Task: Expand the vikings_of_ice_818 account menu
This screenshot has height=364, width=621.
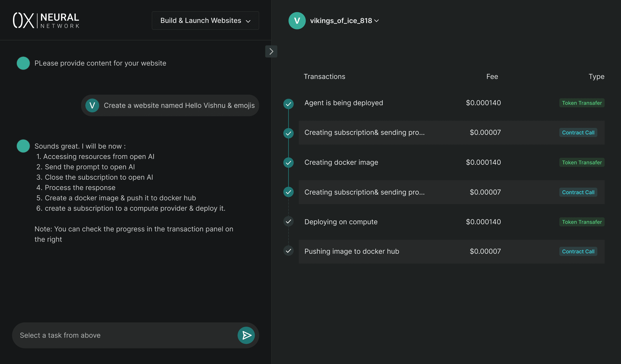Action: (344, 21)
